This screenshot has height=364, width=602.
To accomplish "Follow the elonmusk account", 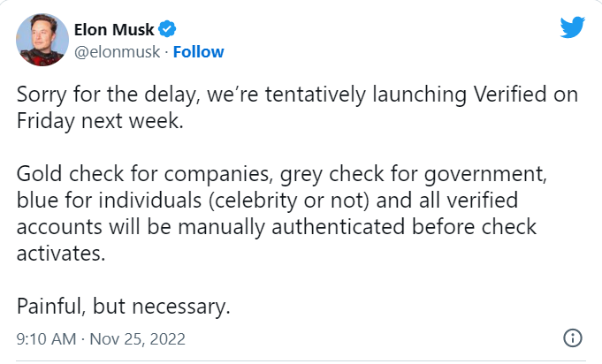I will [199, 51].
